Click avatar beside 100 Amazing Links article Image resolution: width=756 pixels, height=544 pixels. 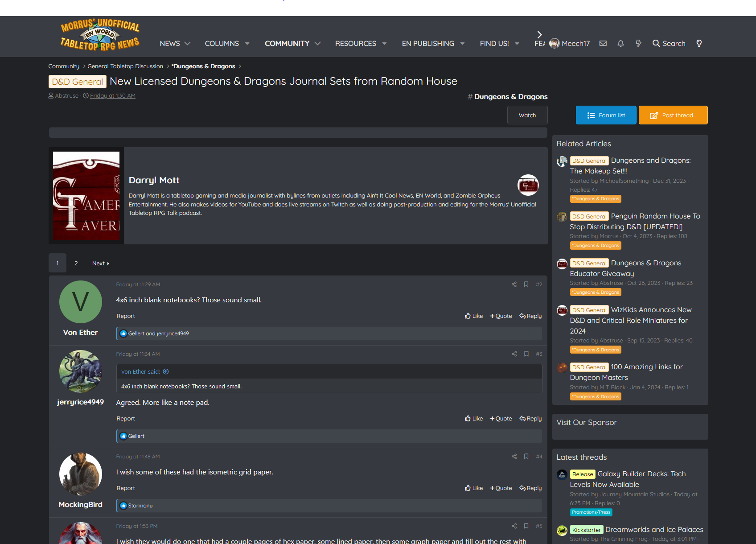[x=562, y=368]
